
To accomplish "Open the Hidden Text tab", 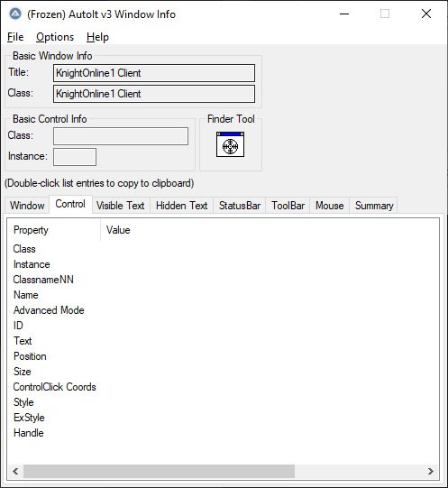I will coord(182,206).
